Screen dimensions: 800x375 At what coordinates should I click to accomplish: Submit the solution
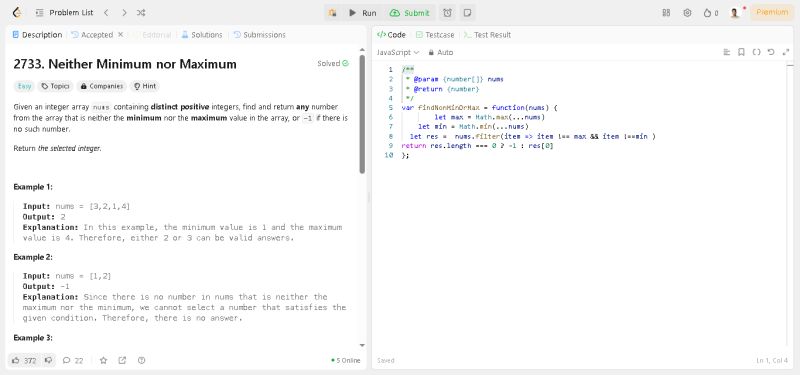tap(410, 13)
